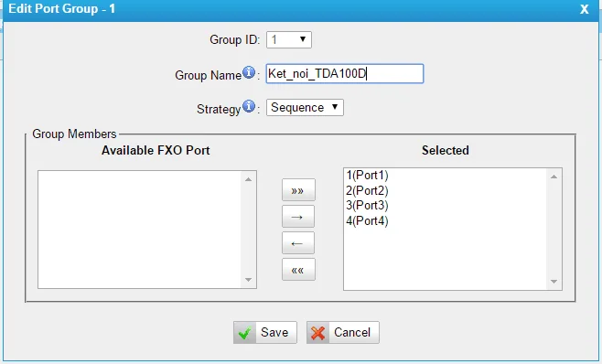Click Available FXO Port scrollbar down arrow
Image resolution: width=602 pixels, height=364 pixels.
(x=249, y=280)
